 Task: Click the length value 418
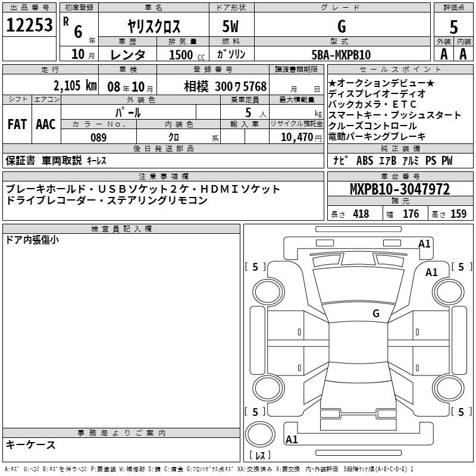point(361,214)
